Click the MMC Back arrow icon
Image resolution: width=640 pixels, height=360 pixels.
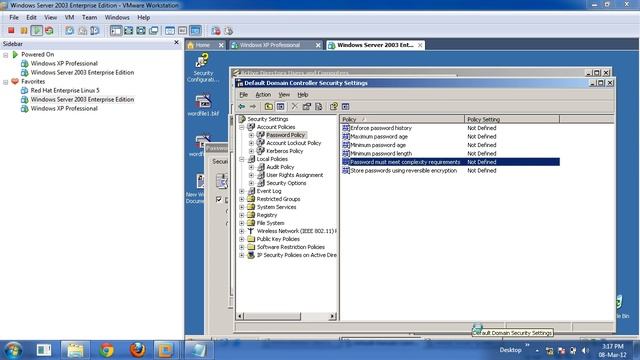coord(242,107)
